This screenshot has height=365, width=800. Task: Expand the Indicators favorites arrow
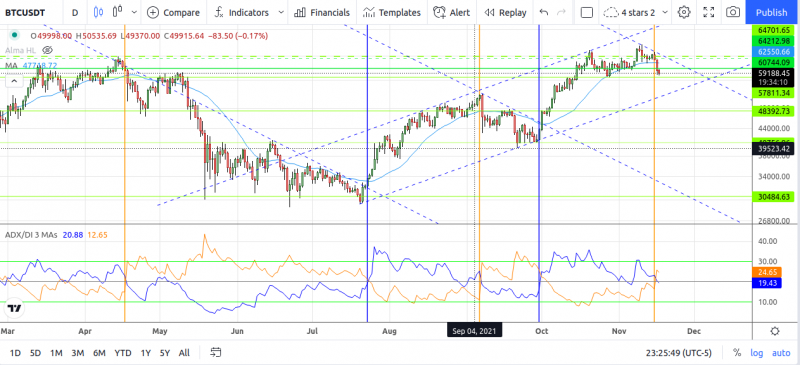pos(280,12)
